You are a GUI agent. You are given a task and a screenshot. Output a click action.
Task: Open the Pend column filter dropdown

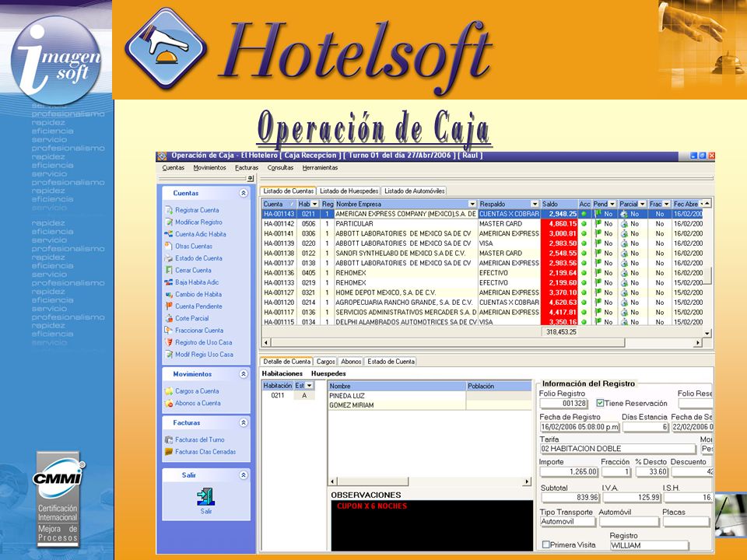coord(612,204)
